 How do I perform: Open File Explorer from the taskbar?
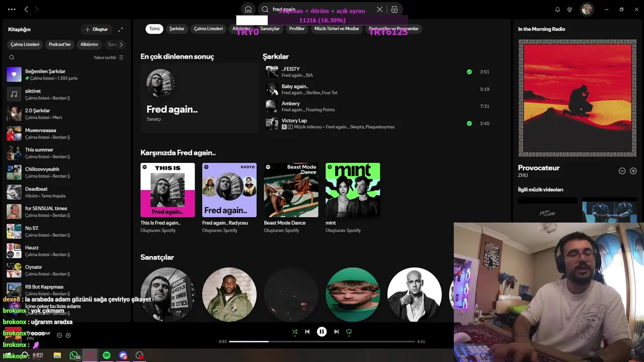pos(57,355)
